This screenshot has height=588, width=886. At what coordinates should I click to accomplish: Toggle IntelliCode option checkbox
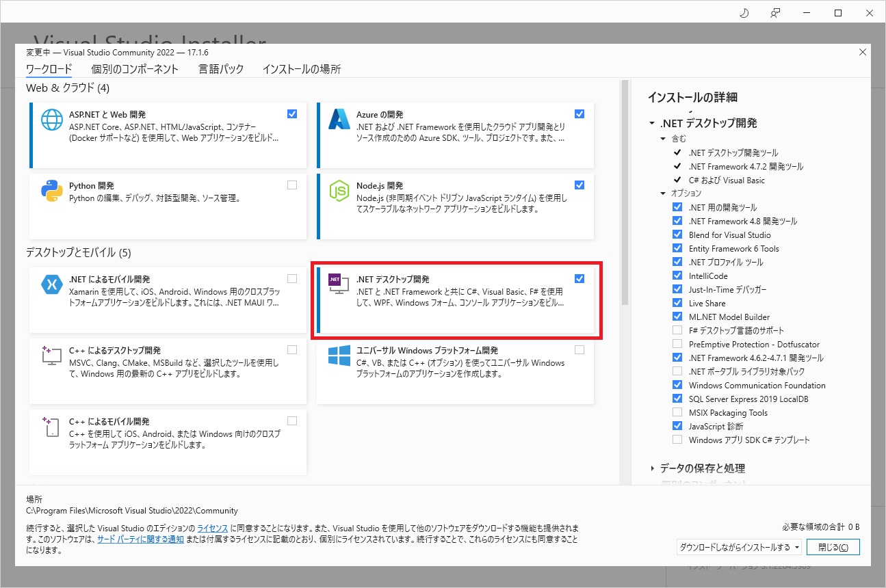point(677,276)
